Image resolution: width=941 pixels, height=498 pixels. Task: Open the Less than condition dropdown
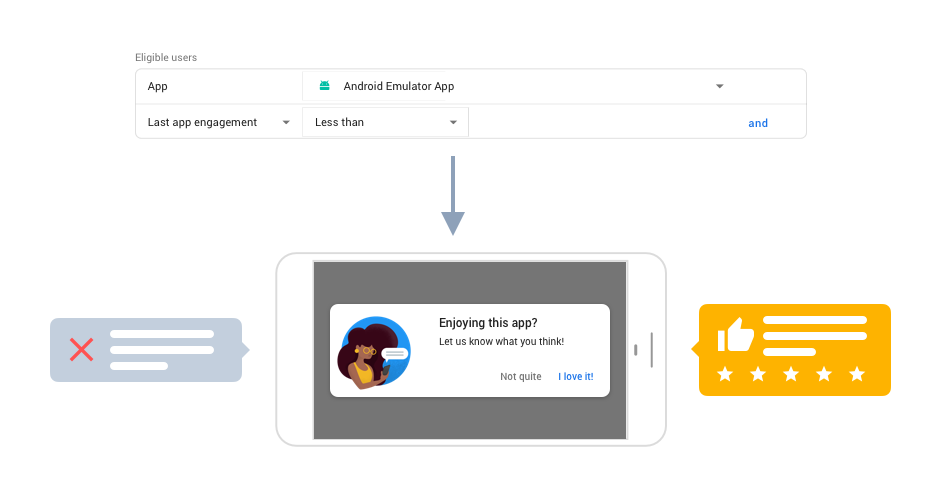point(453,122)
